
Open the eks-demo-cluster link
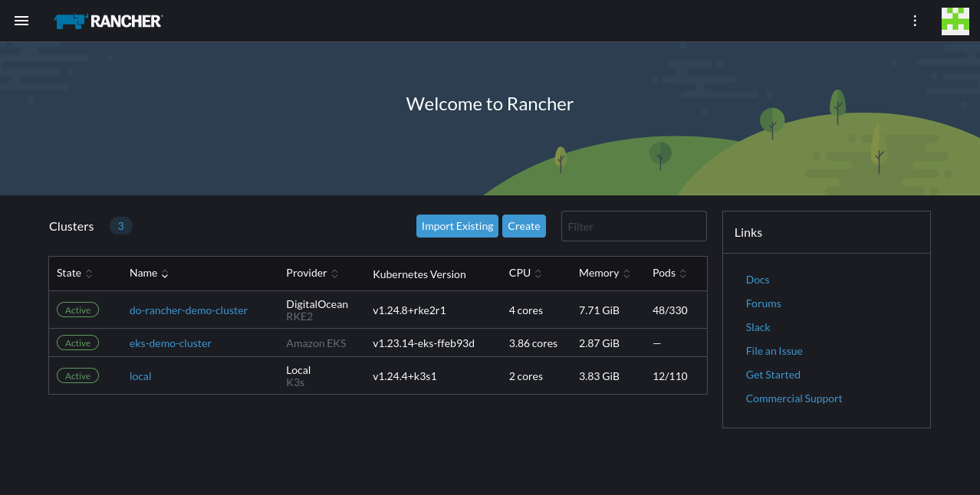click(x=170, y=343)
